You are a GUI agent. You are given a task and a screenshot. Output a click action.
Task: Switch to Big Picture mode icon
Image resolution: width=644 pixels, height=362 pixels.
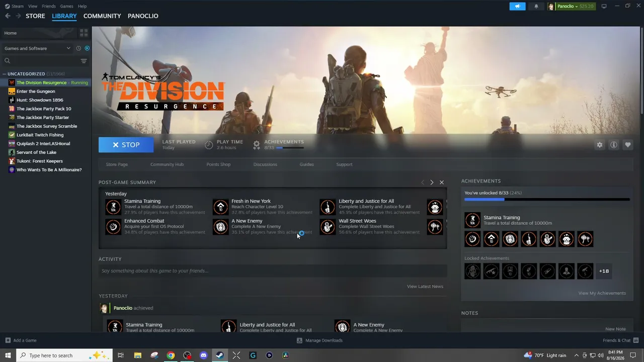coord(604,6)
